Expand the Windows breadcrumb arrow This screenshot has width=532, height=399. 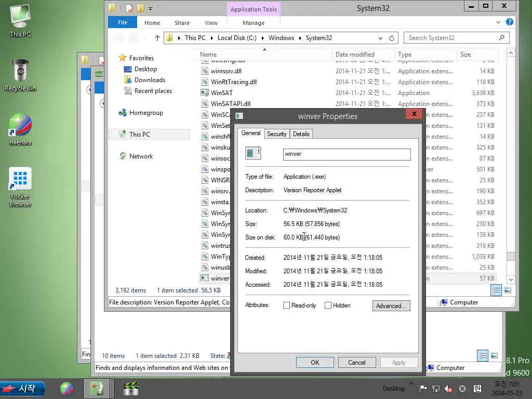click(300, 38)
